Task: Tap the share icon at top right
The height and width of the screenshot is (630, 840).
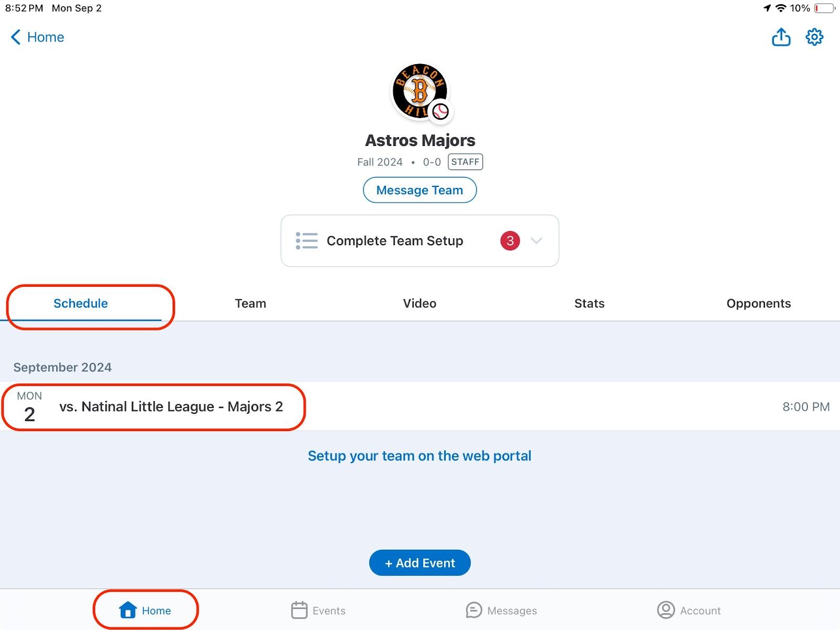Action: 781,37
